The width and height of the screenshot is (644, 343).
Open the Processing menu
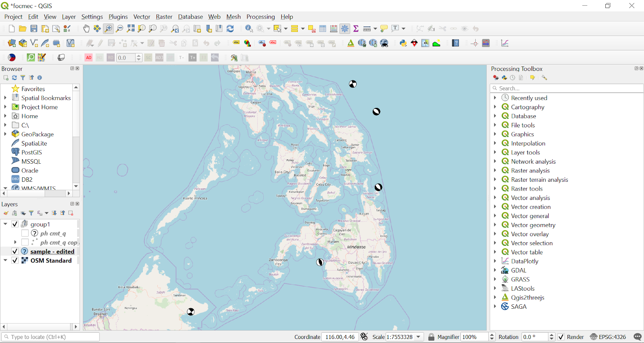coord(260,17)
